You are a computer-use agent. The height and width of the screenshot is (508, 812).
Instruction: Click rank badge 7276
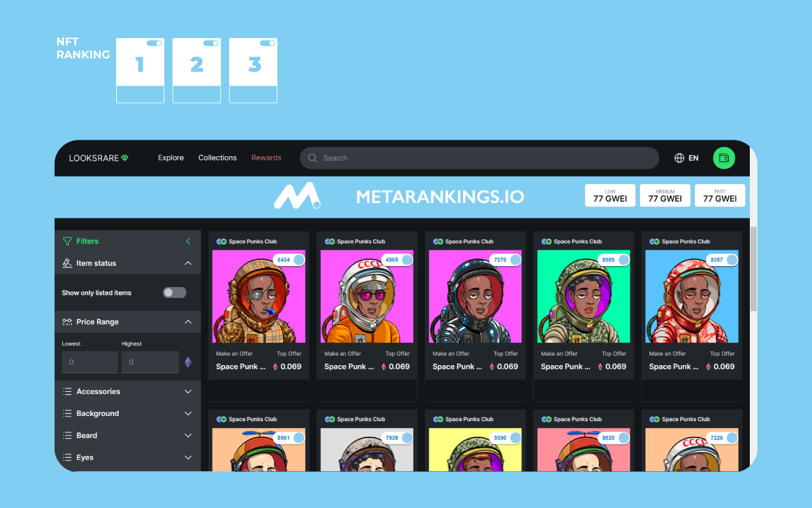pos(506,260)
